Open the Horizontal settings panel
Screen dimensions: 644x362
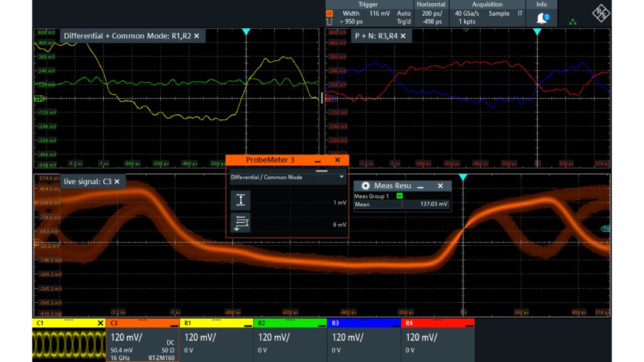[431, 13]
